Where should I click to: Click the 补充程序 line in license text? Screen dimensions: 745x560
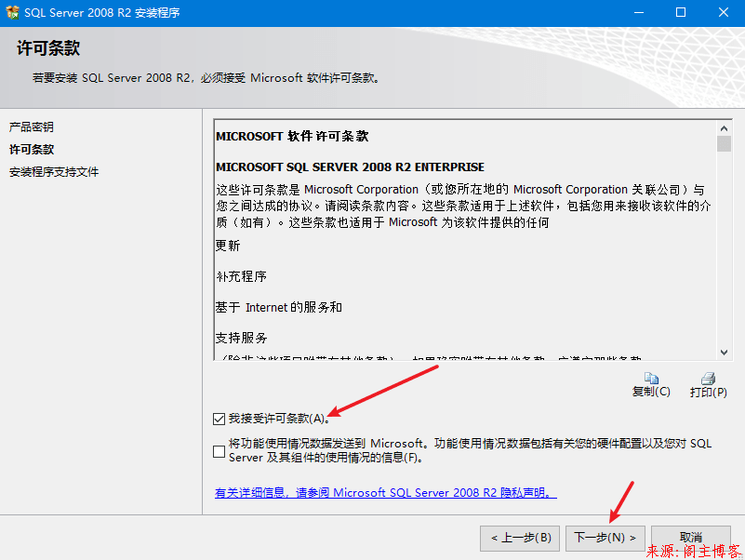(x=242, y=276)
